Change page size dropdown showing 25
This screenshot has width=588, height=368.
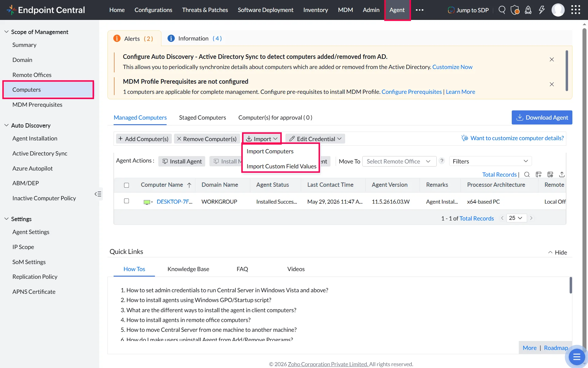516,218
